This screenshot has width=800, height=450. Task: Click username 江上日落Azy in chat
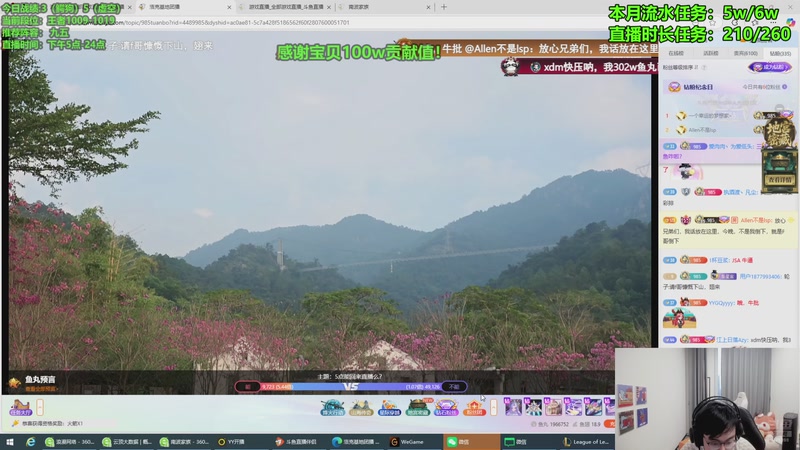pos(732,339)
